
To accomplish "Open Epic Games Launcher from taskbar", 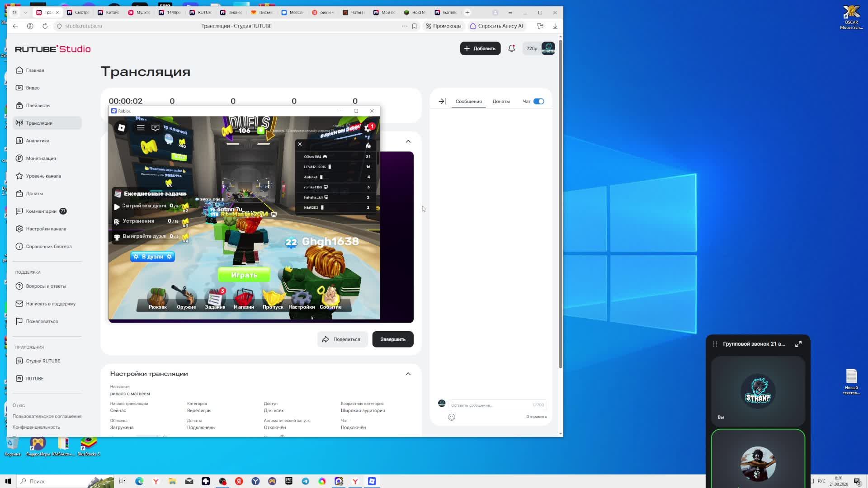I will [x=289, y=481].
